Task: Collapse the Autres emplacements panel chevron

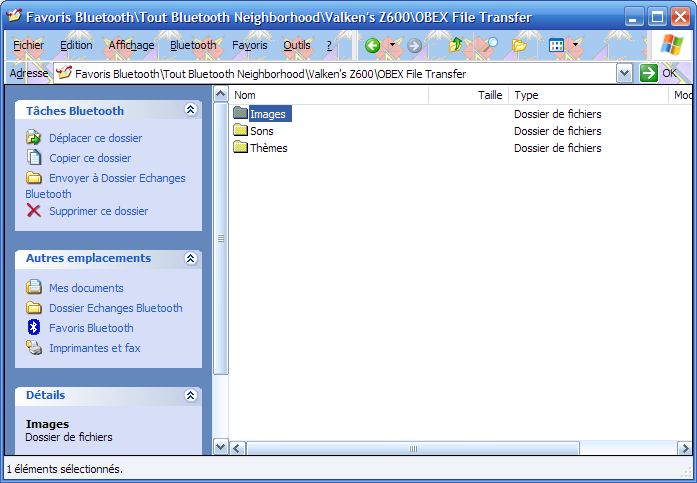Action: point(191,258)
